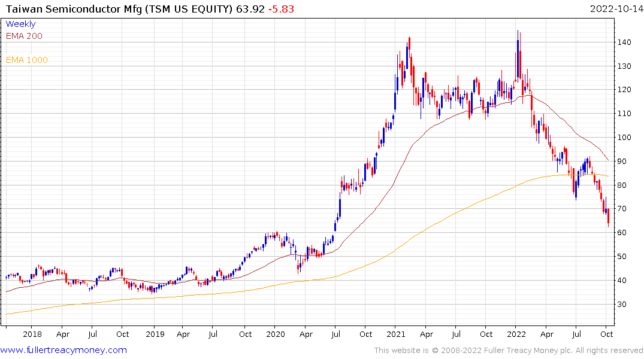
Task: Select the price change -5.83
Action: click(282, 9)
